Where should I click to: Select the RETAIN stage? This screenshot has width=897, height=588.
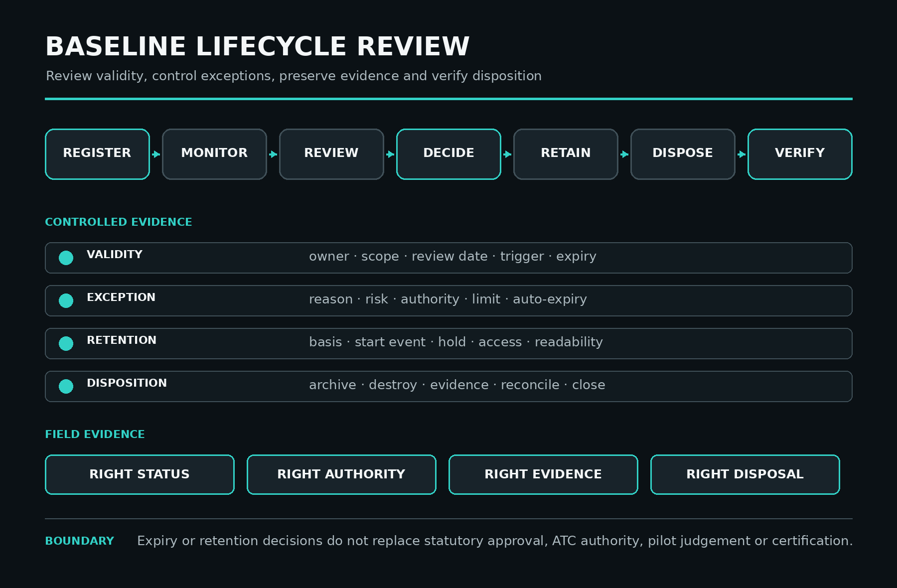pos(566,154)
